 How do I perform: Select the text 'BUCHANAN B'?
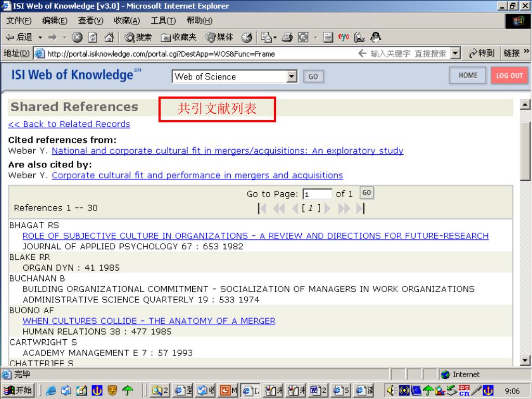point(37,278)
